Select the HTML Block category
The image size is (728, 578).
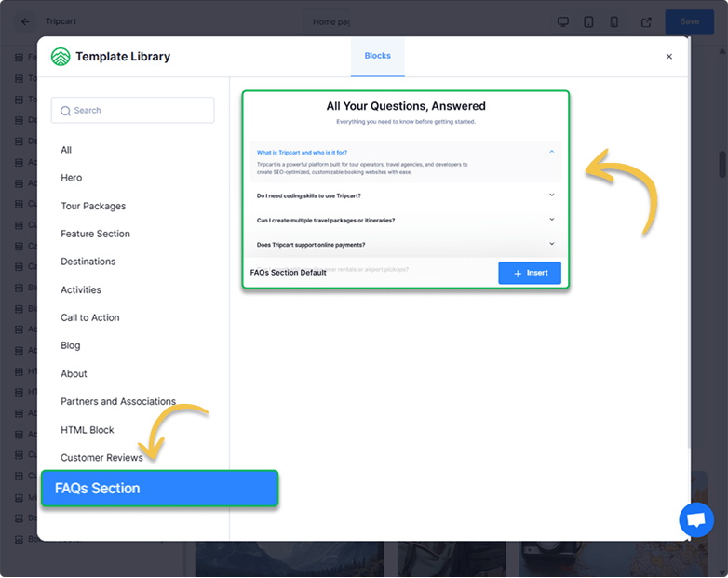pos(88,430)
